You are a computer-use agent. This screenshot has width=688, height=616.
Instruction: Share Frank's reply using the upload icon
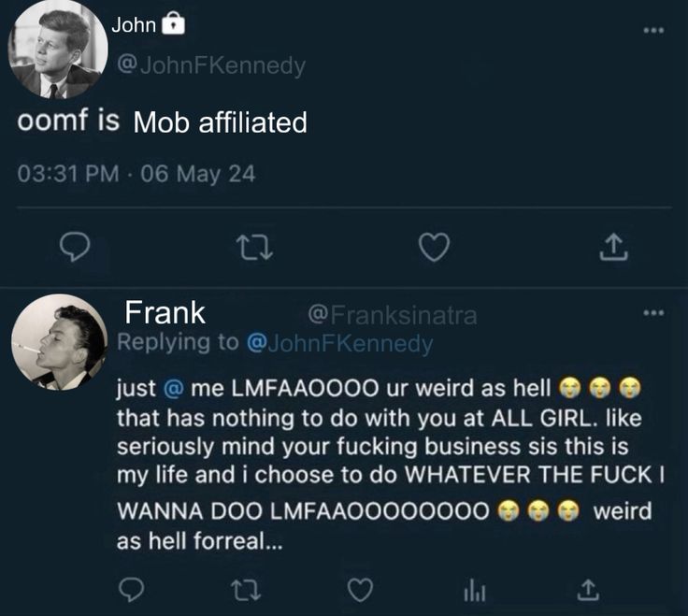[x=586, y=588]
